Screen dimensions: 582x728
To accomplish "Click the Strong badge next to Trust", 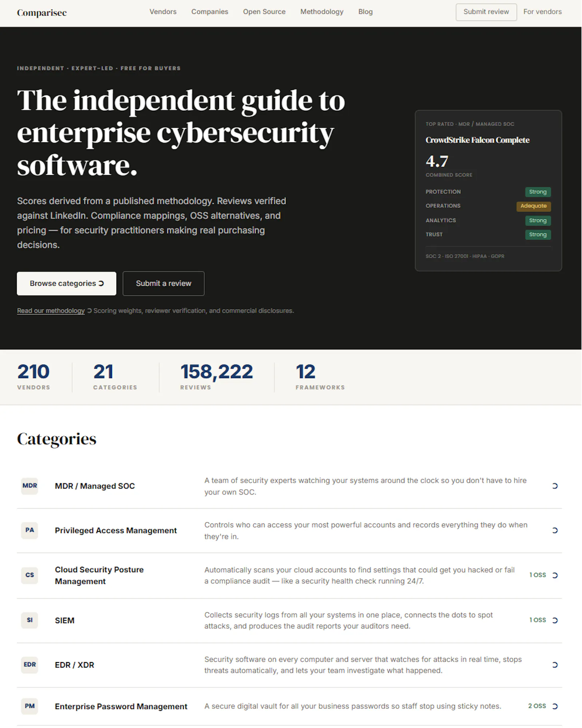I will pyautogui.click(x=538, y=235).
